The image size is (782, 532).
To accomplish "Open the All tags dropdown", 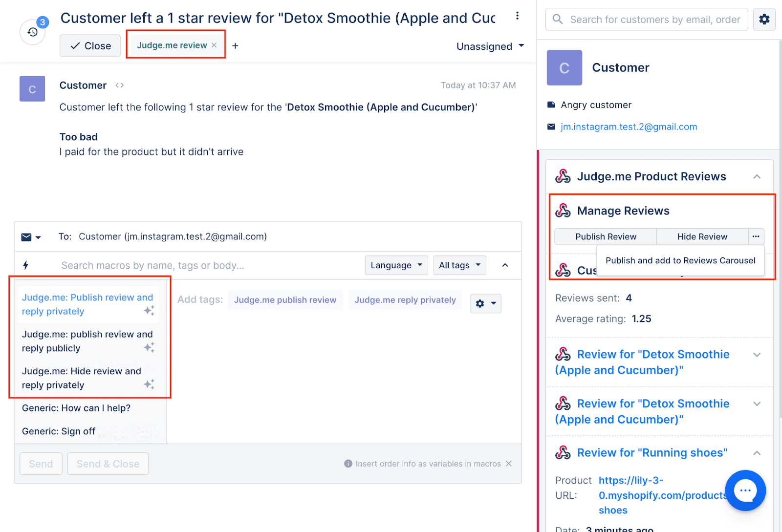I will tap(459, 265).
